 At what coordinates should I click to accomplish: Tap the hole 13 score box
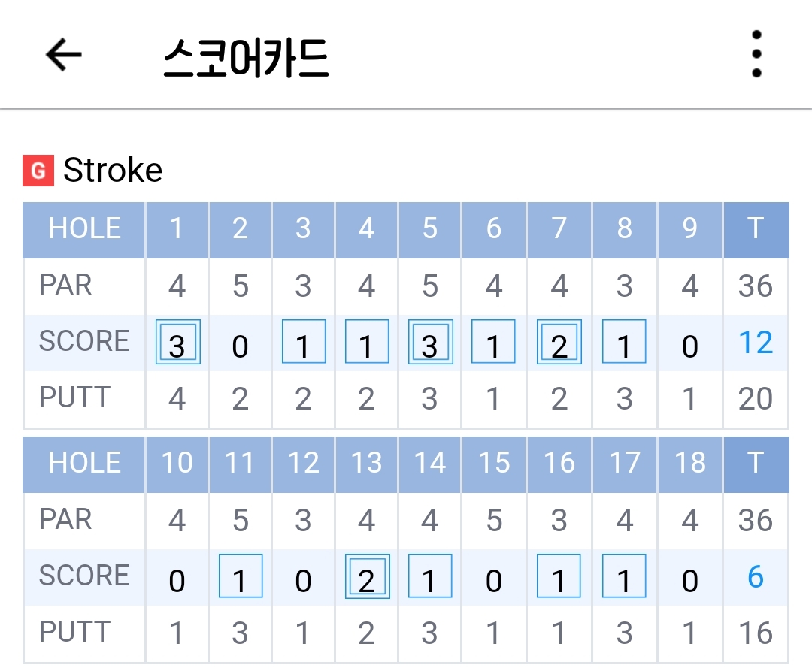366,577
